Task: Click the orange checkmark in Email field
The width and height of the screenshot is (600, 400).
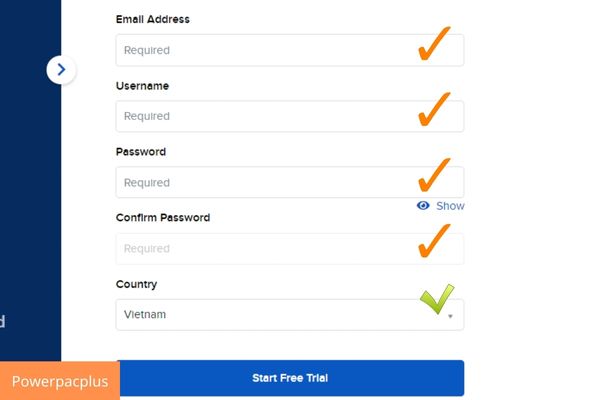Action: tap(434, 43)
